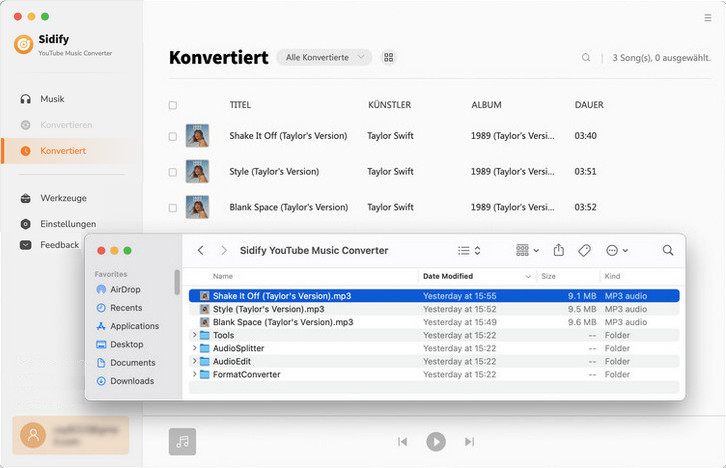Open the Finder more actions menu

[x=617, y=250]
